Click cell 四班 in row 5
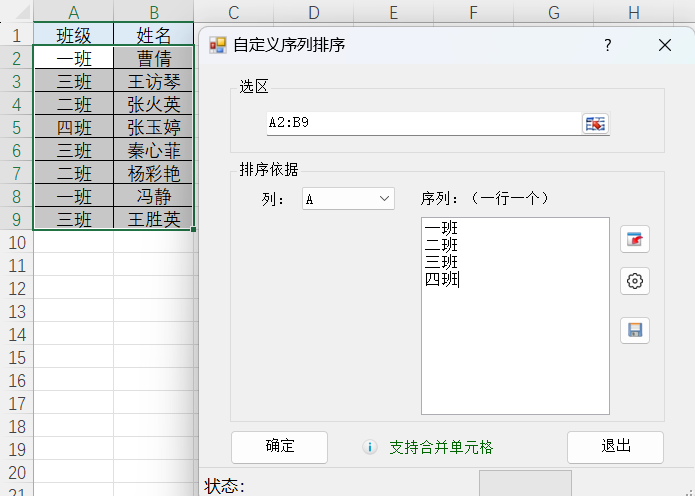The image size is (695, 496). pos(74,127)
